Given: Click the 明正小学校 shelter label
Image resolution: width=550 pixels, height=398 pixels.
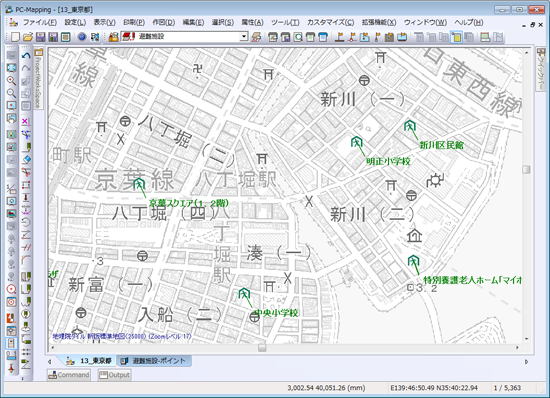Looking at the screenshot, I should click(388, 161).
